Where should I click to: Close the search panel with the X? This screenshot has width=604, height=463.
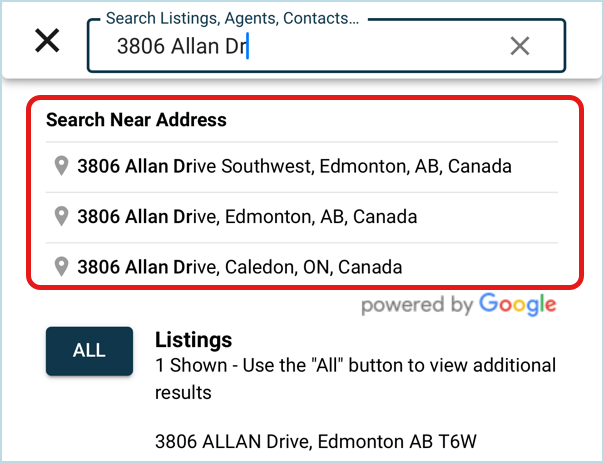[x=47, y=40]
